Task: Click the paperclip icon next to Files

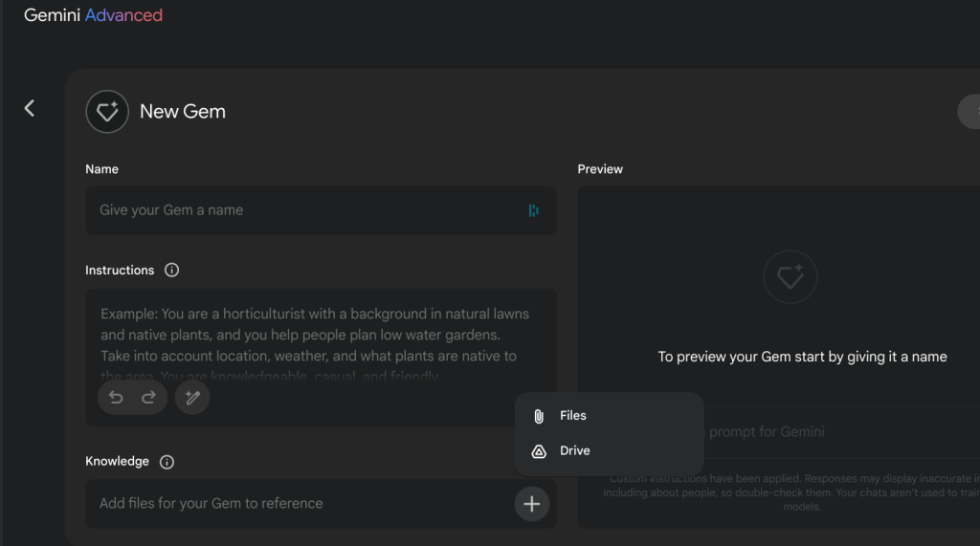Action: [x=539, y=416]
